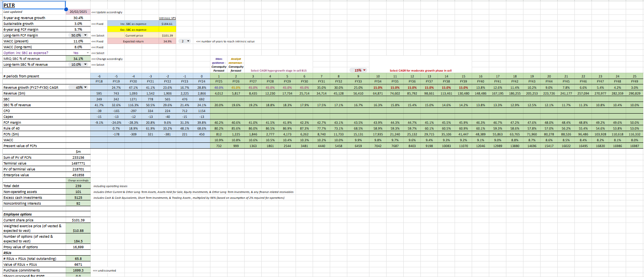
Task: Select the Current share price $101.39 under Employee options
Action: coord(78,220)
